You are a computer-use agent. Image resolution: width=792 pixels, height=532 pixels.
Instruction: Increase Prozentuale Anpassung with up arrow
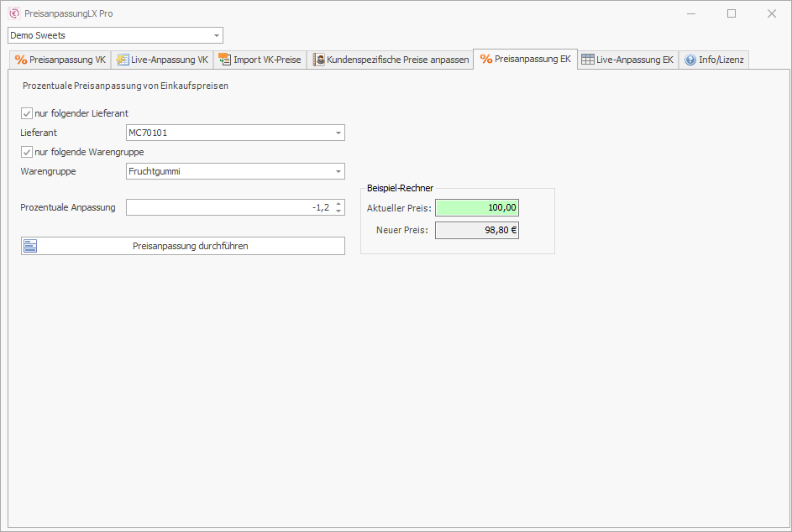(x=338, y=203)
